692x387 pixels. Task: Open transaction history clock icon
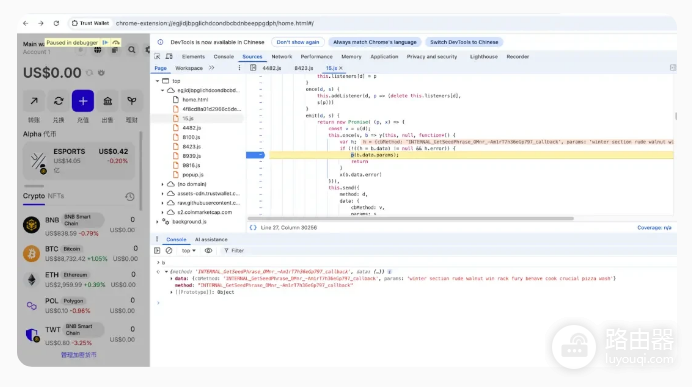click(x=130, y=196)
